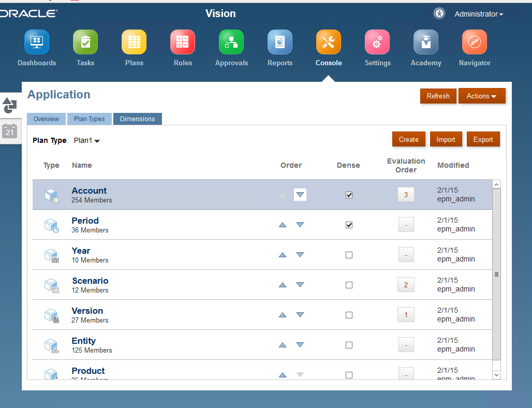Image resolution: width=532 pixels, height=408 pixels.
Task: Check Dense for Product
Action: pos(349,375)
